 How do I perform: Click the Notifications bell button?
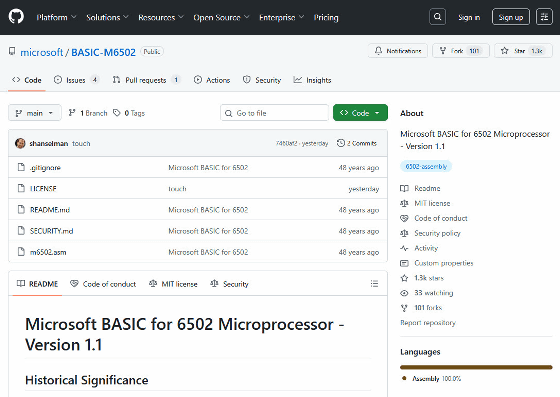[398, 51]
